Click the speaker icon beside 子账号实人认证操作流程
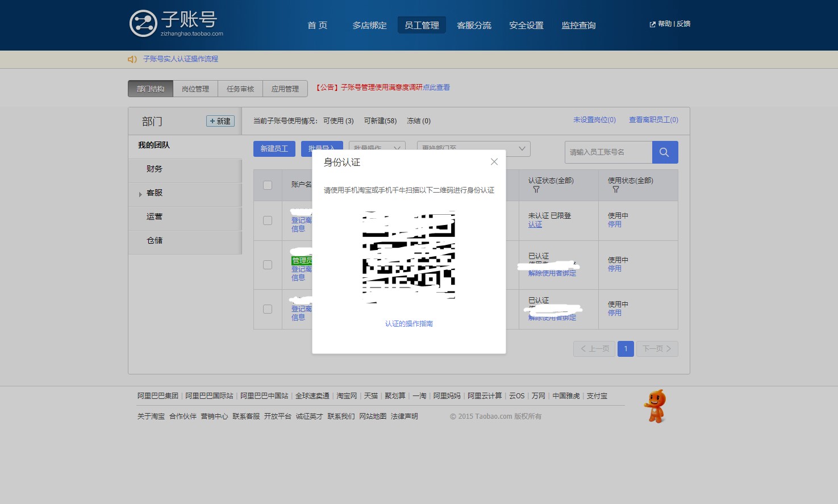838x504 pixels. [132, 59]
